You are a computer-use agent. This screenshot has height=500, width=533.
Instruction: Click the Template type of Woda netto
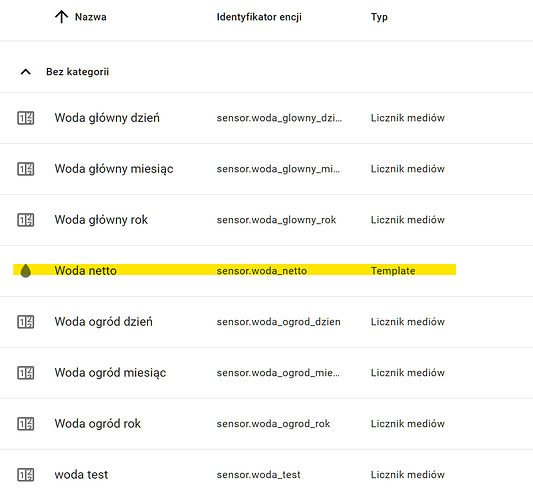point(393,271)
